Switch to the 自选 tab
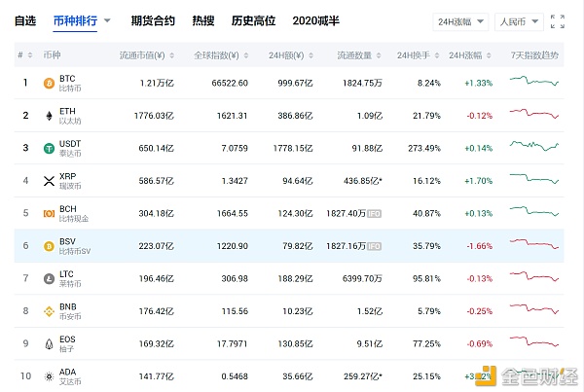The height and width of the screenshot is (392, 584). [x=25, y=20]
